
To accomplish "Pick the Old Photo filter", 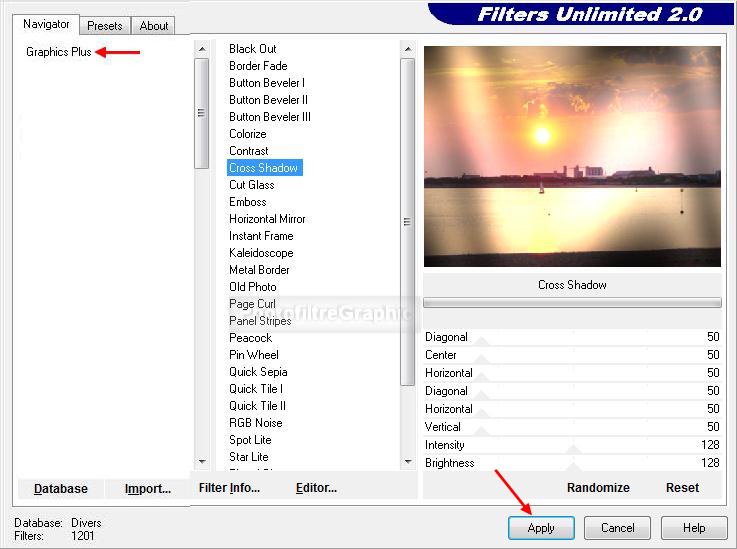I will click(252, 287).
